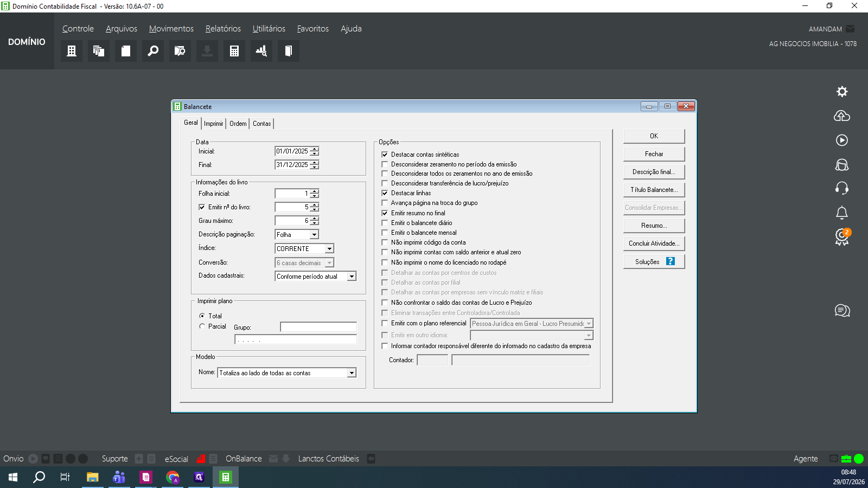Click the red eSocial status icon
The image size is (868, 488).
pos(201,459)
